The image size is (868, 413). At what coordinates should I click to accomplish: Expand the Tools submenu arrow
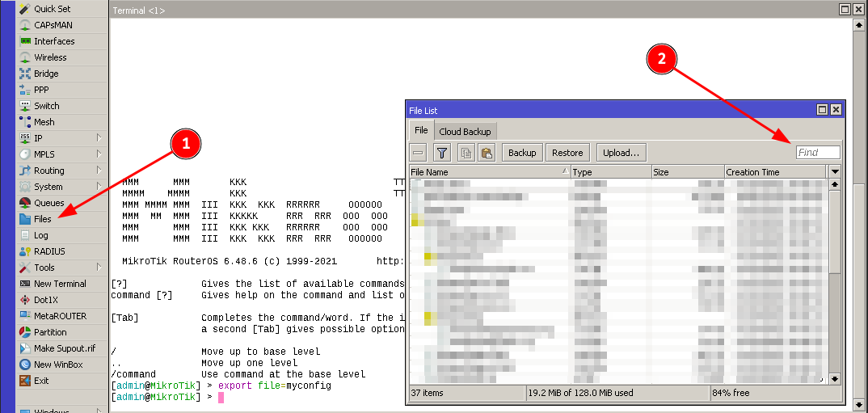99,268
